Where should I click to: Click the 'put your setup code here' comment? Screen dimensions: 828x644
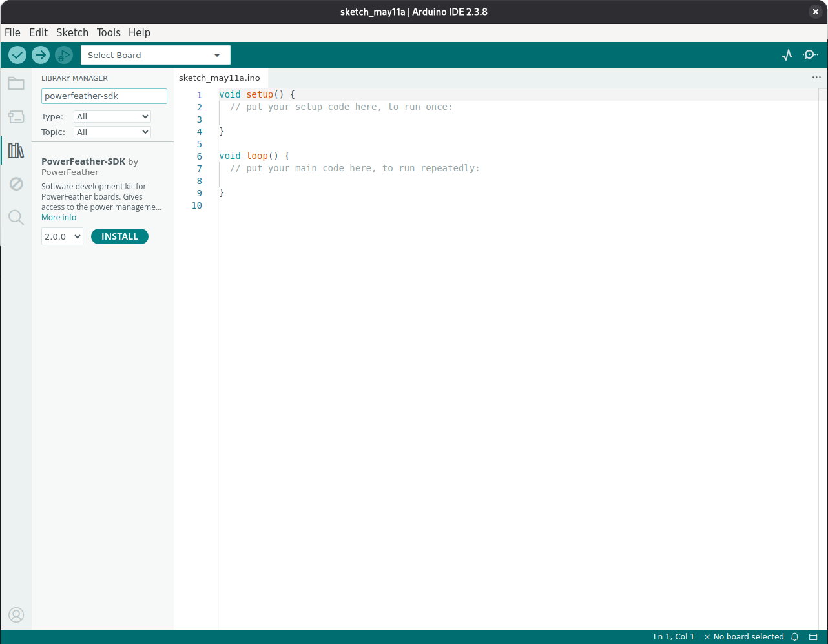point(341,107)
